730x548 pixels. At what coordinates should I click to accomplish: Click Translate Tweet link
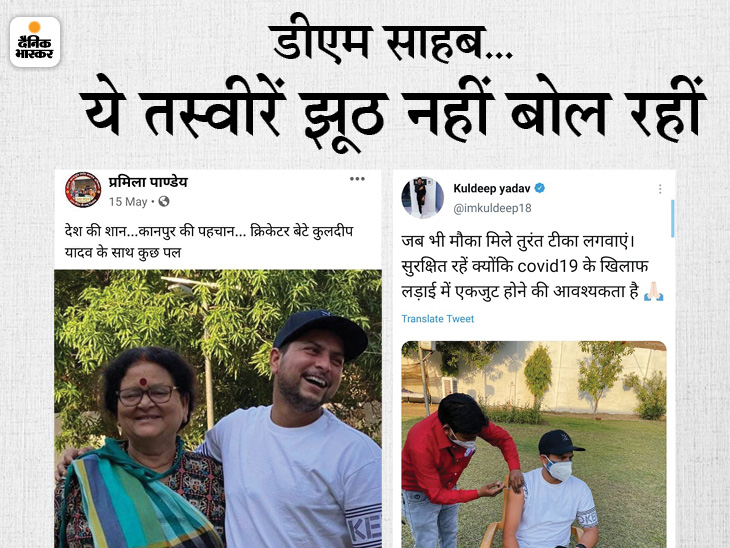[x=438, y=319]
